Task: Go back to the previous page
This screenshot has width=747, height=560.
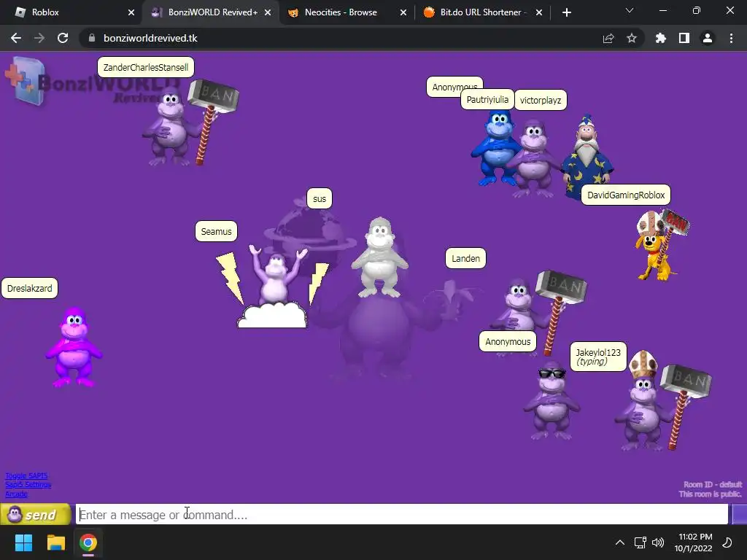Action: pyautogui.click(x=16, y=38)
